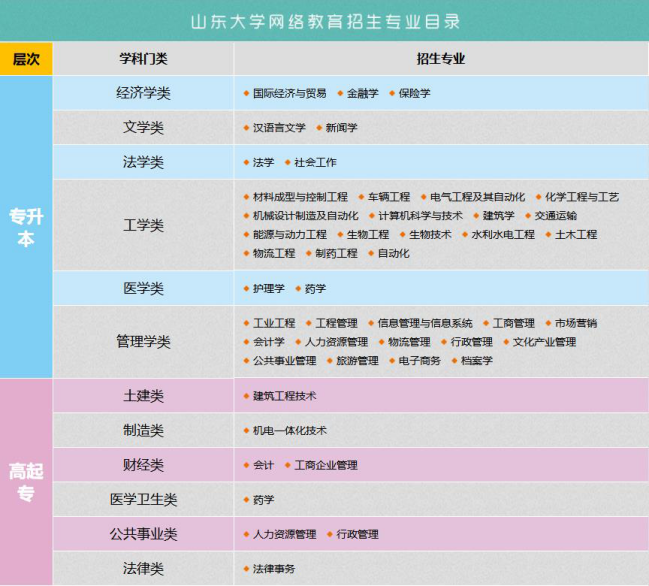649x586 pixels.
Task: Click the orange bullet before 机电一体化技术
Action: pos(246,430)
